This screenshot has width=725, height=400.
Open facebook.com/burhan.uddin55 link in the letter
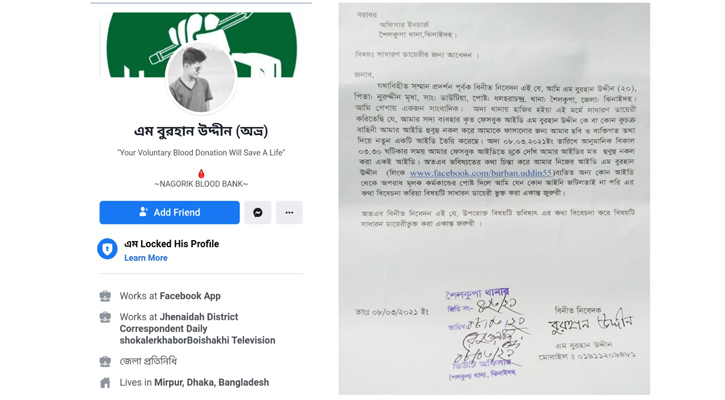coord(481,173)
